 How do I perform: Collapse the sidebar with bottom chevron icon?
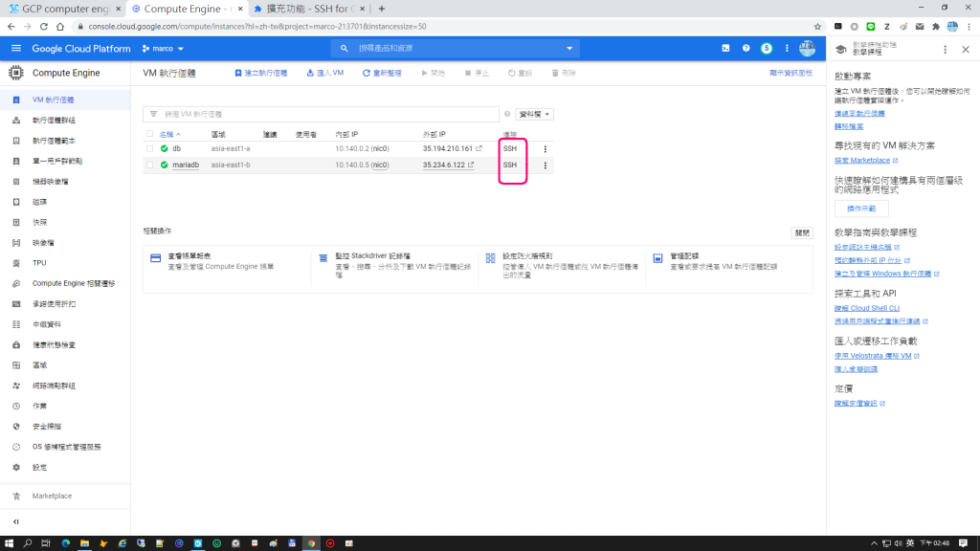[16, 521]
